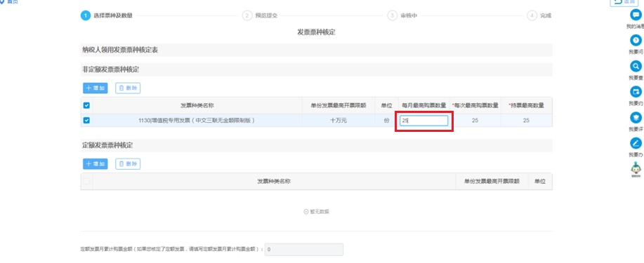Tick the header checkbox in 定额发票 table

[86, 181]
